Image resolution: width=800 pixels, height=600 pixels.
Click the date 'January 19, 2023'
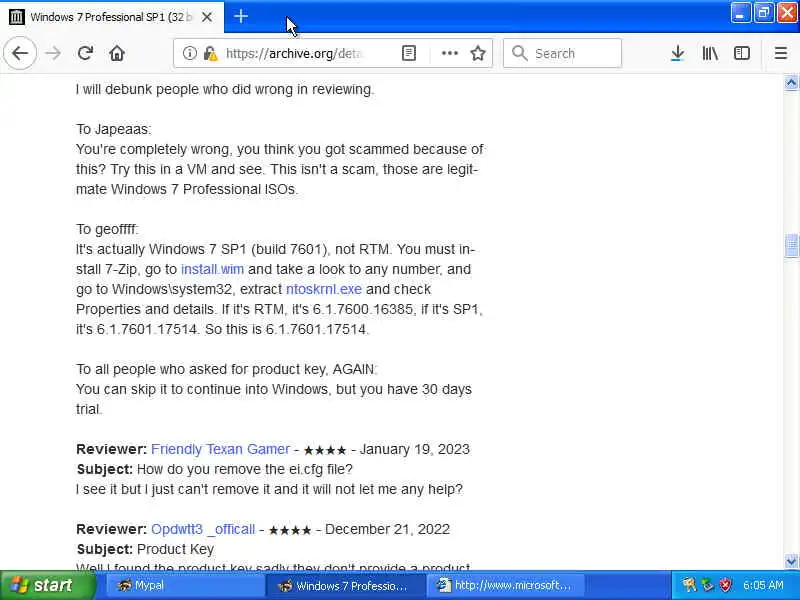point(414,449)
